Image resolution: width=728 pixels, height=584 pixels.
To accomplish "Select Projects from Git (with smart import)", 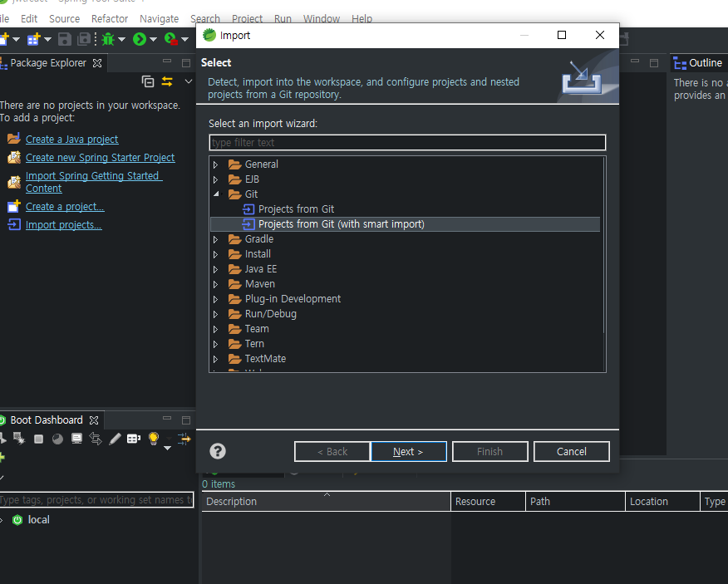I will pos(342,224).
